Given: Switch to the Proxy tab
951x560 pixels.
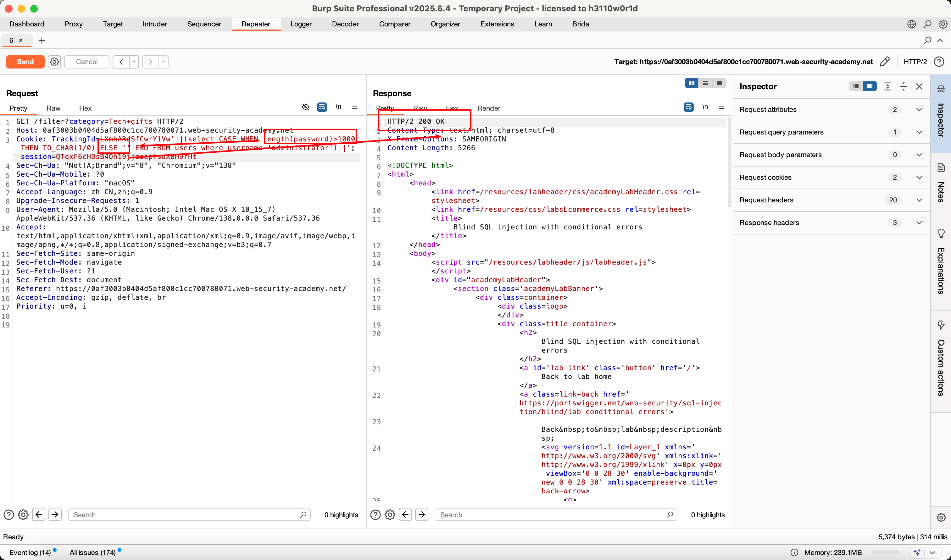Looking at the screenshot, I should (74, 24).
